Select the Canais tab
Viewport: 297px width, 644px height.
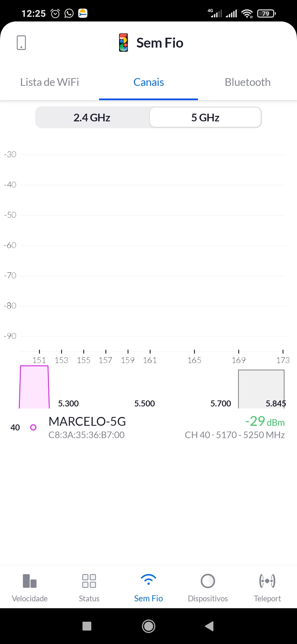148,82
